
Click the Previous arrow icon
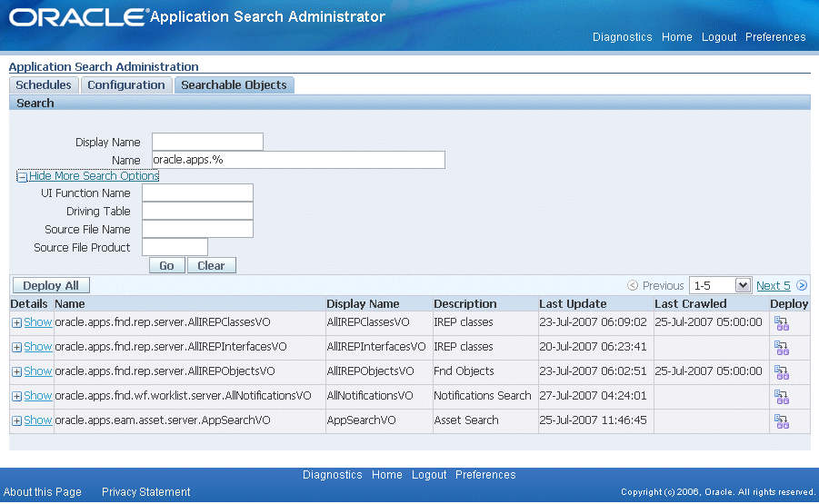(633, 285)
